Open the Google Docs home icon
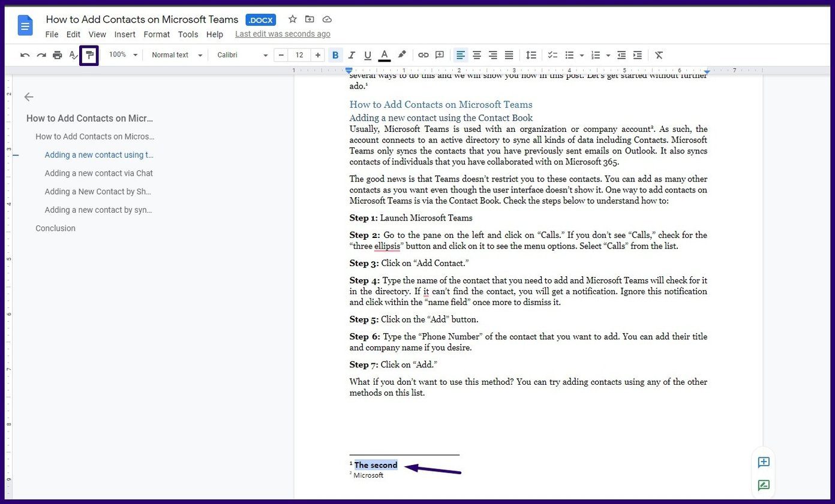This screenshot has width=835, height=504. [x=26, y=26]
